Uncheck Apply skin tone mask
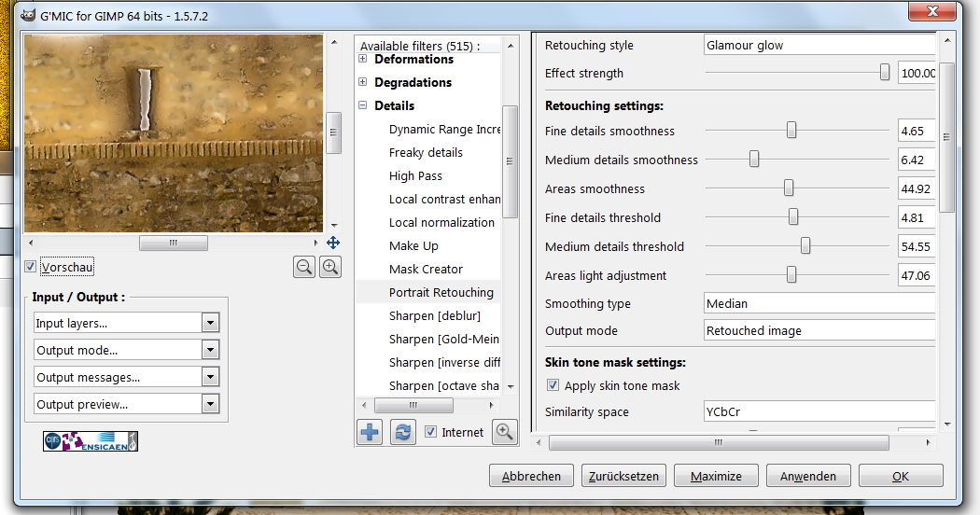The height and width of the screenshot is (515, 980). (553, 385)
